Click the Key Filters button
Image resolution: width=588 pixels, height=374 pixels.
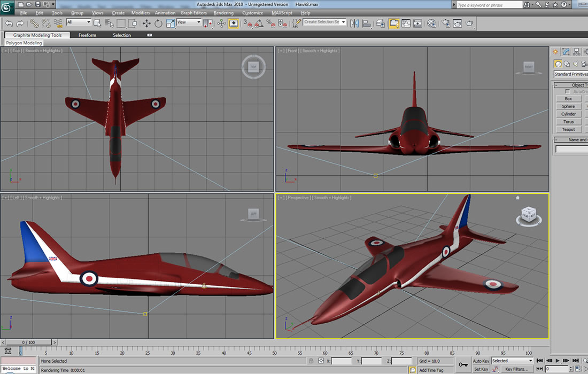click(x=517, y=369)
